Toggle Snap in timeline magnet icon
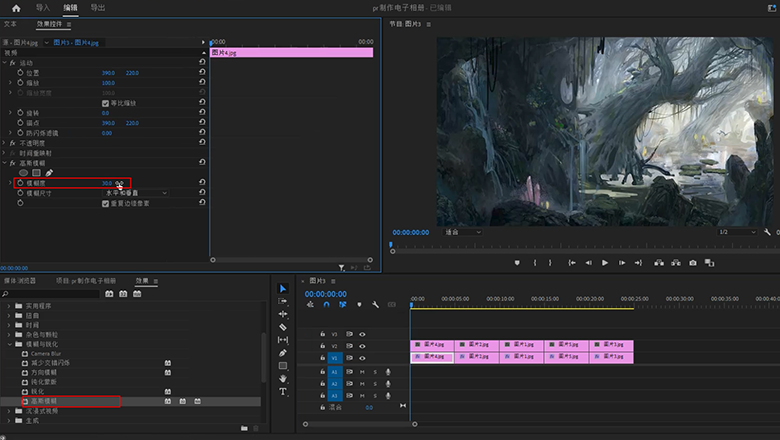The width and height of the screenshot is (780, 440). pos(326,305)
